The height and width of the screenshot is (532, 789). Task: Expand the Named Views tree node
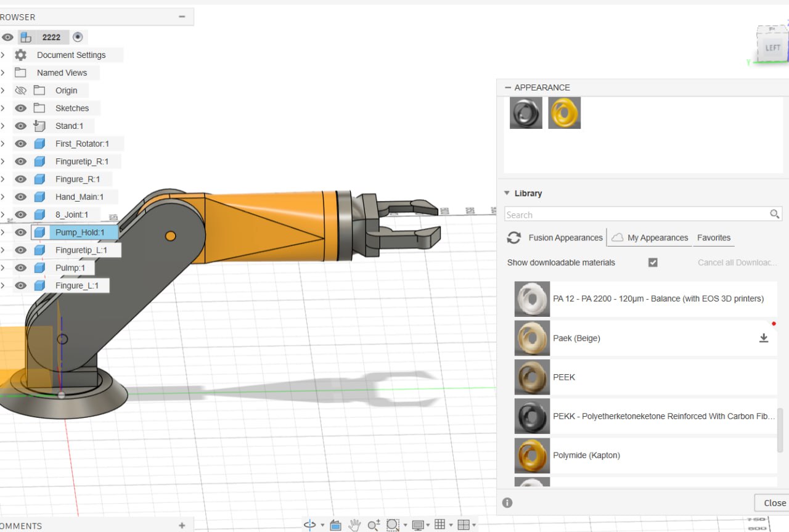pyautogui.click(x=3, y=73)
